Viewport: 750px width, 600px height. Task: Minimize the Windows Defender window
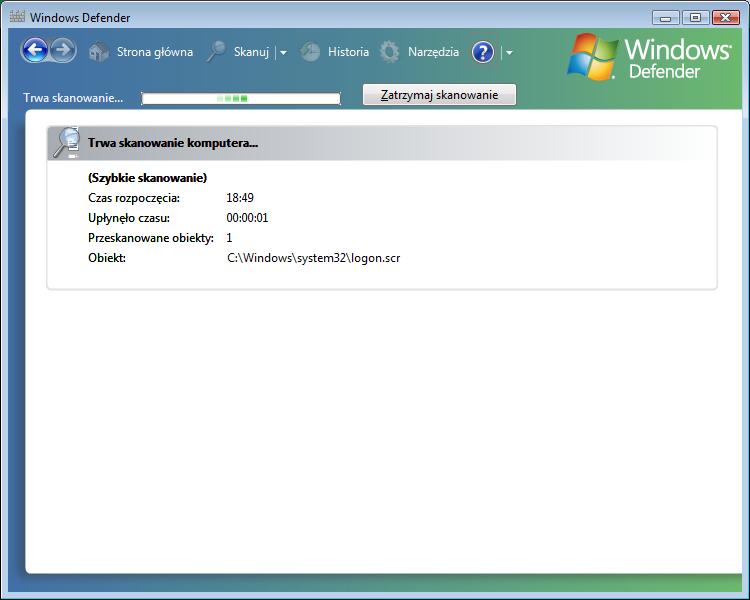665,18
